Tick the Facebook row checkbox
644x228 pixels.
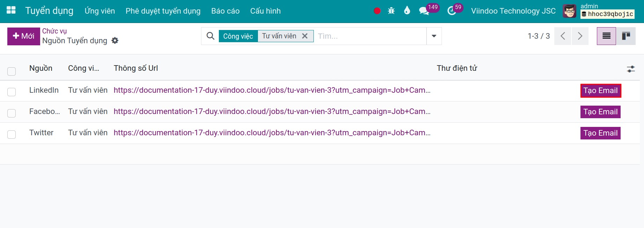click(x=12, y=113)
